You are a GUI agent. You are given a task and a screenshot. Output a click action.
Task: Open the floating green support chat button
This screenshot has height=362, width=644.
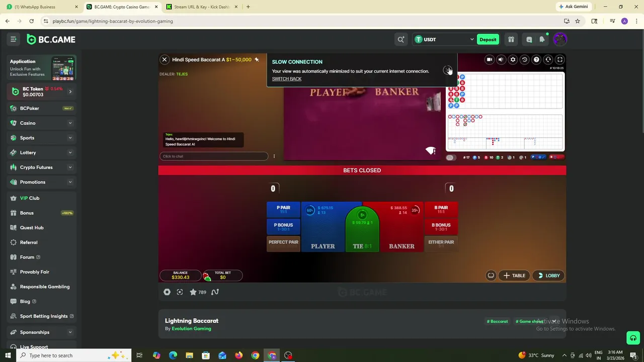(633, 338)
